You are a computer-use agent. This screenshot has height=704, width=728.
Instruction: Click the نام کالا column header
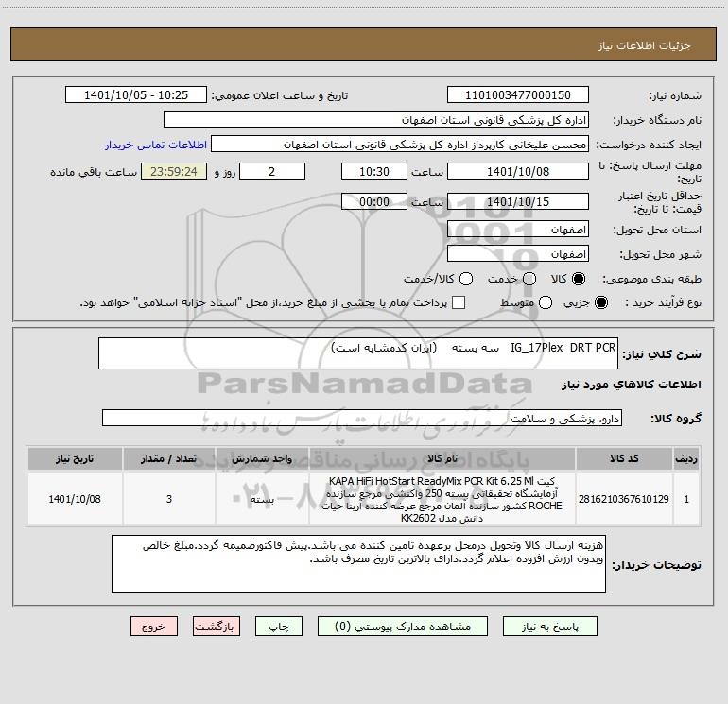442,458
